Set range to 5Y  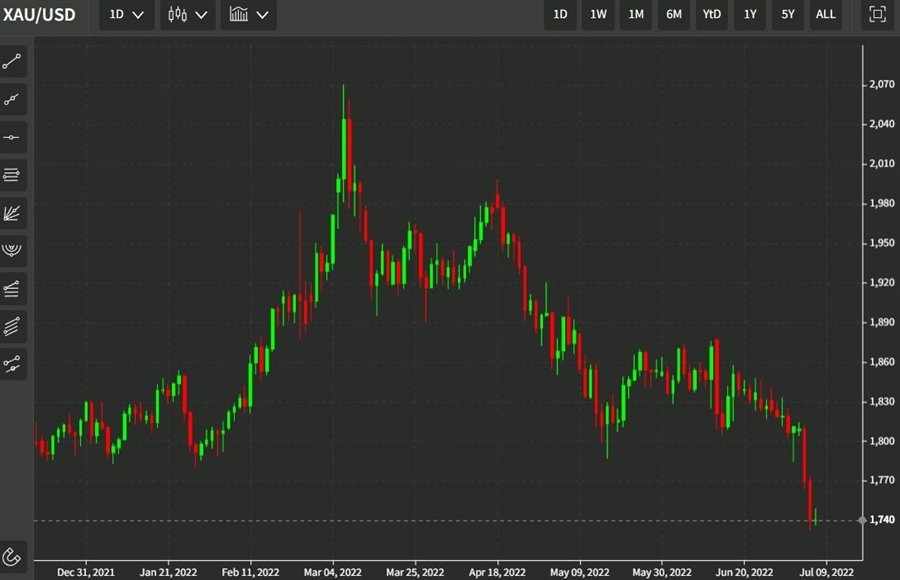[x=788, y=14]
